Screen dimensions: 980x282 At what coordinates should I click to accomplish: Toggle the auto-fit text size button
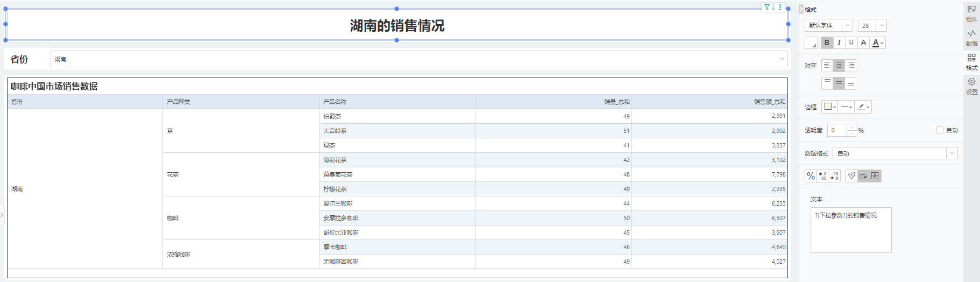click(875, 176)
